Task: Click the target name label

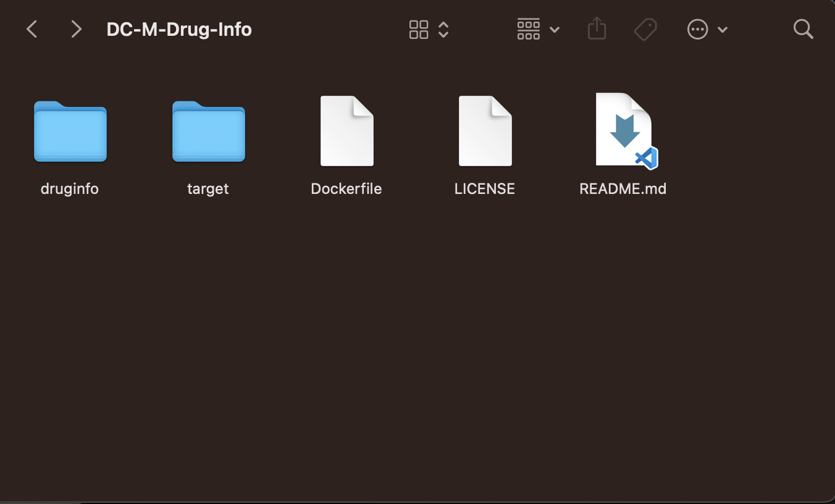Action: (208, 188)
